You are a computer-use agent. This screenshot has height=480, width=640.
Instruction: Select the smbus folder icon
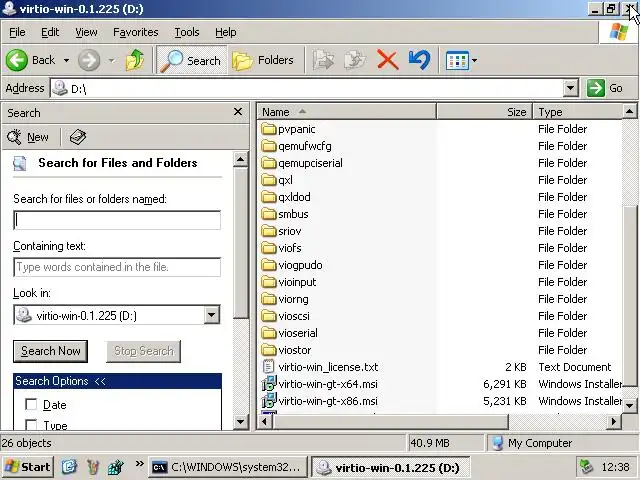[x=269, y=214]
